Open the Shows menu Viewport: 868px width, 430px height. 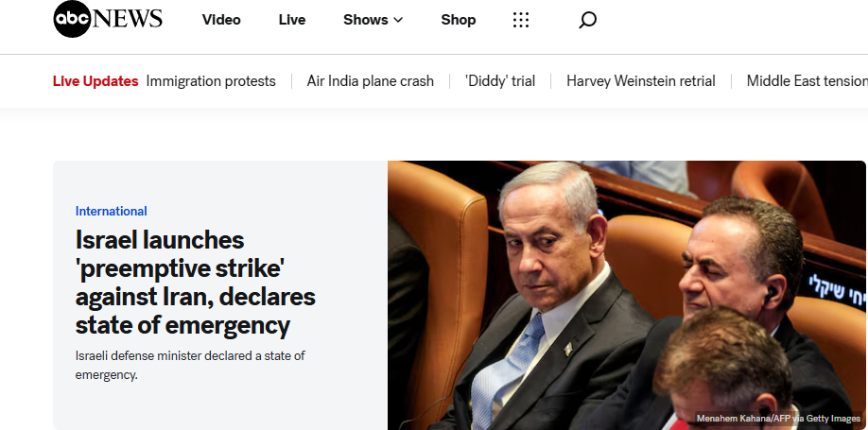pyautogui.click(x=373, y=20)
